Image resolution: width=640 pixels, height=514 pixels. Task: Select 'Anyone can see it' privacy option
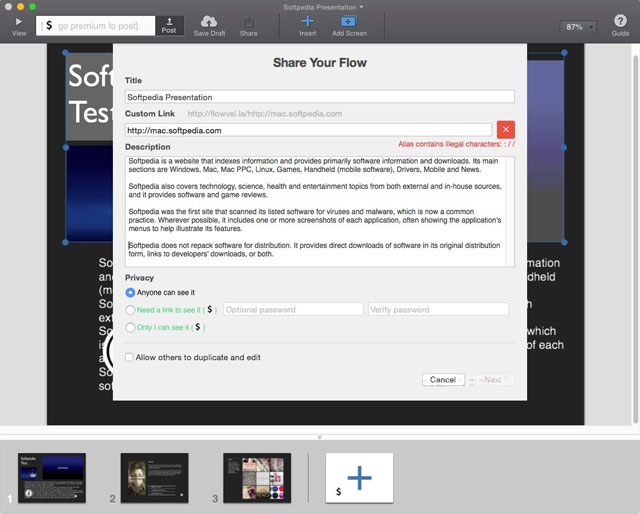point(131,292)
